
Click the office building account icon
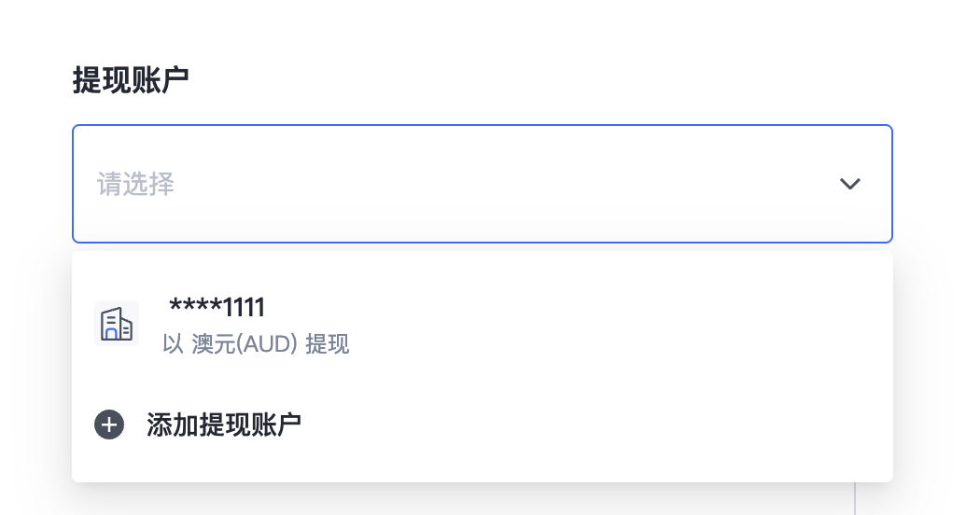point(117,324)
